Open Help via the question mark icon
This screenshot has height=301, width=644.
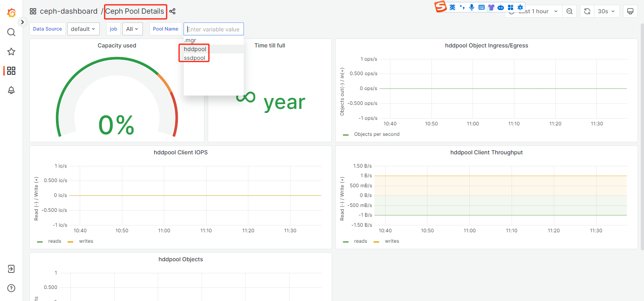click(11, 288)
